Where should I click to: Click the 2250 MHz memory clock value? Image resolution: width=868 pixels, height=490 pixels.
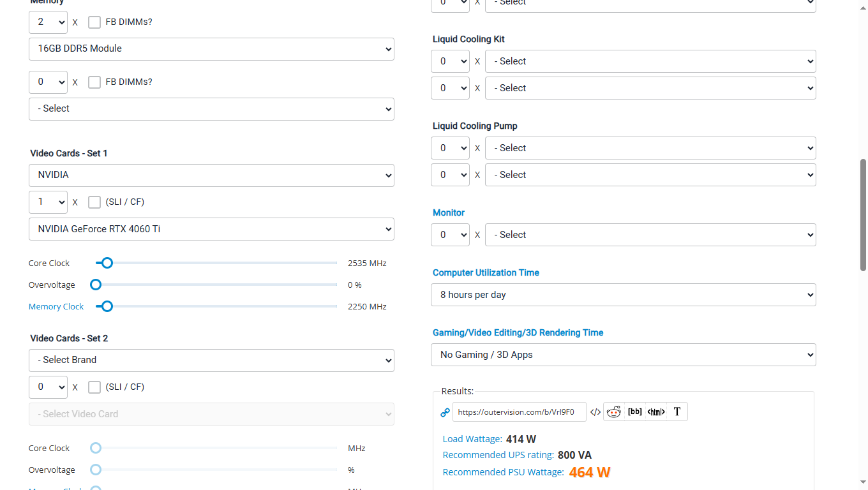pyautogui.click(x=367, y=307)
